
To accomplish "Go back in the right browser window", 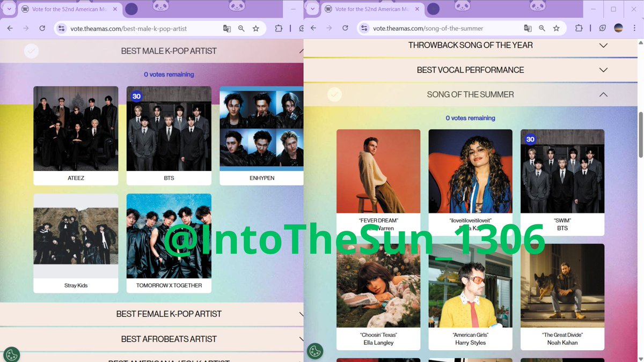I will point(313,28).
